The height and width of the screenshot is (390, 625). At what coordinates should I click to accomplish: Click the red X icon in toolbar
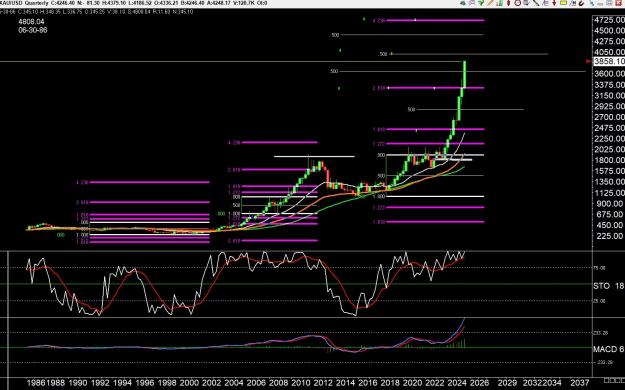[618, 3]
